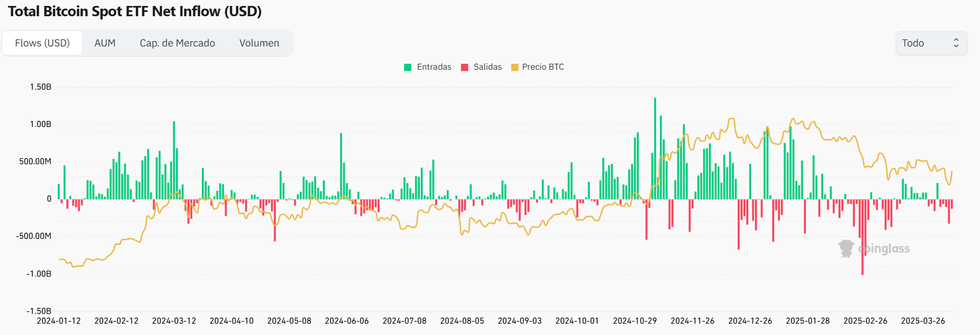
Task: Click the 2024-01-12 date label
Action: tap(59, 321)
